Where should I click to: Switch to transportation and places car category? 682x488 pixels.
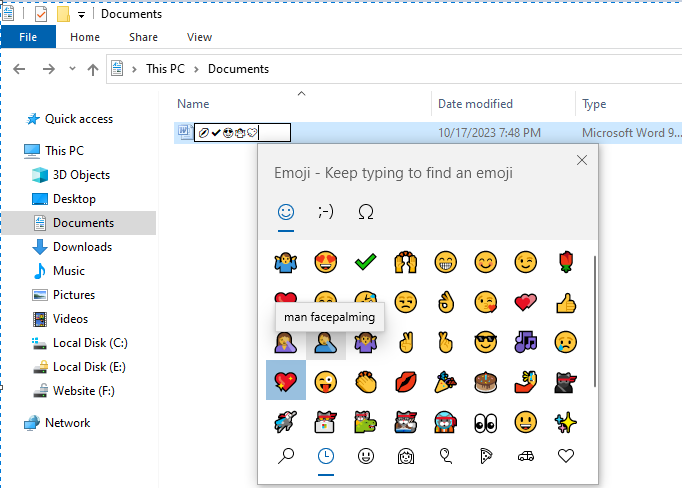tap(526, 456)
